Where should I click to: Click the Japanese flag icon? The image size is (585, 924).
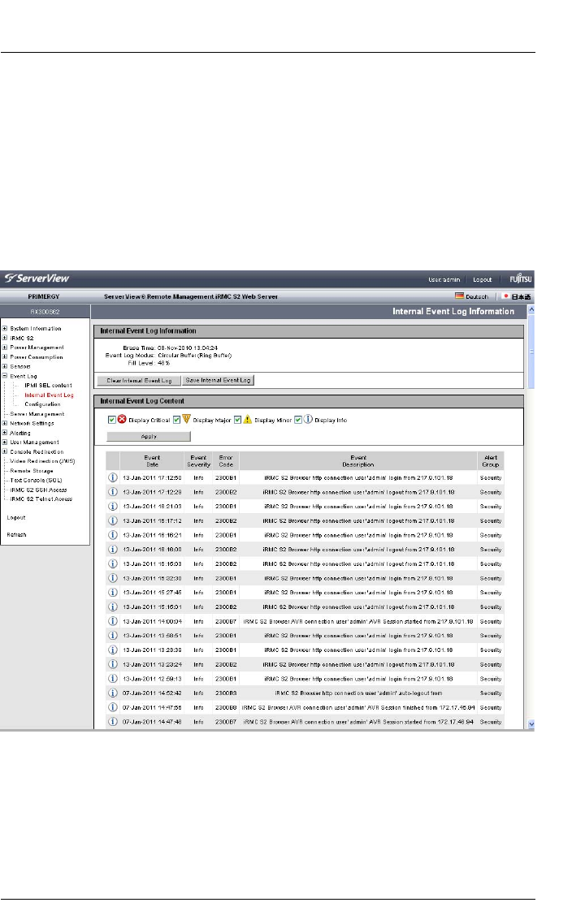505,296
